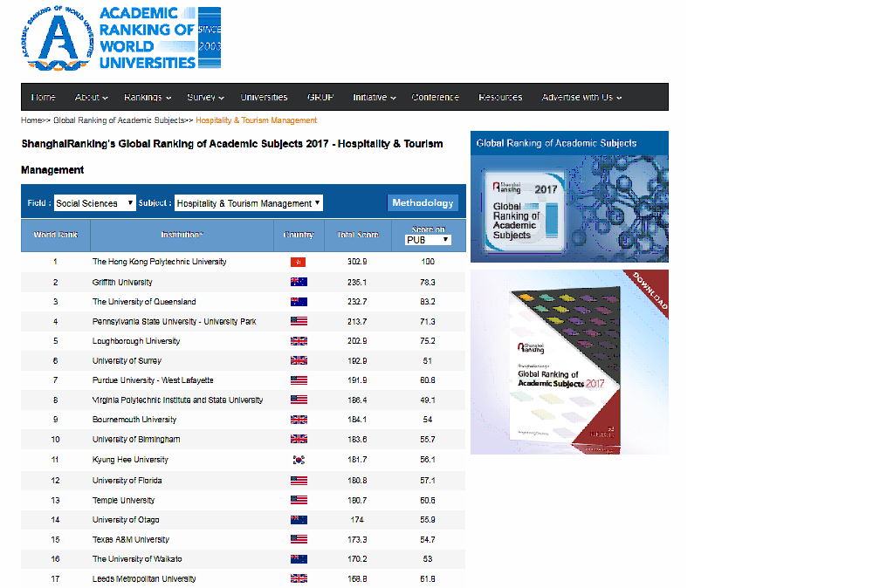This screenshot has width=880, height=588.
Task: Open Temple University link
Action: [123, 501]
